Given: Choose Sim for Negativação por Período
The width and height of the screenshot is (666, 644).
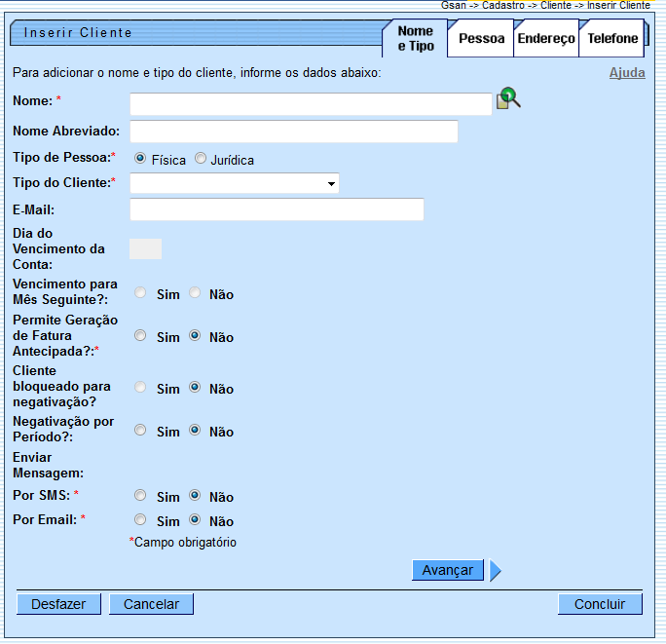Looking at the screenshot, I should pos(140,430).
